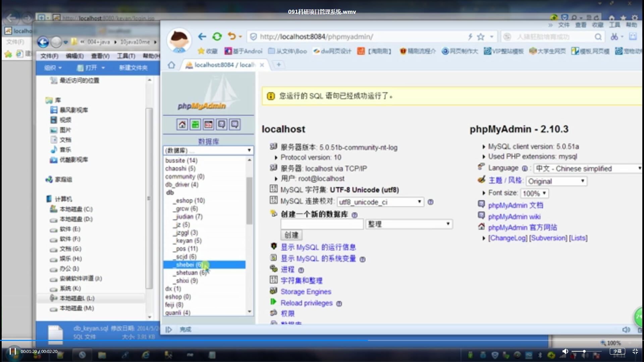Click the browser sound icon in status bar

626,330
